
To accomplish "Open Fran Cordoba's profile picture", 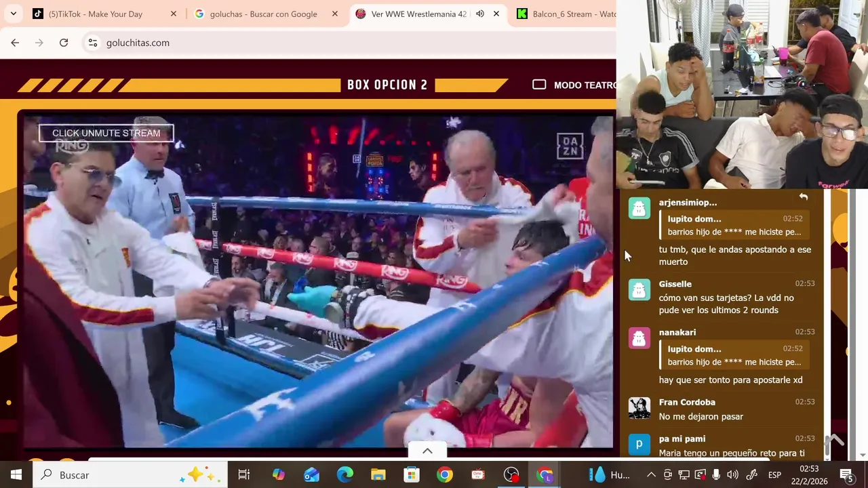I will pyautogui.click(x=639, y=407).
